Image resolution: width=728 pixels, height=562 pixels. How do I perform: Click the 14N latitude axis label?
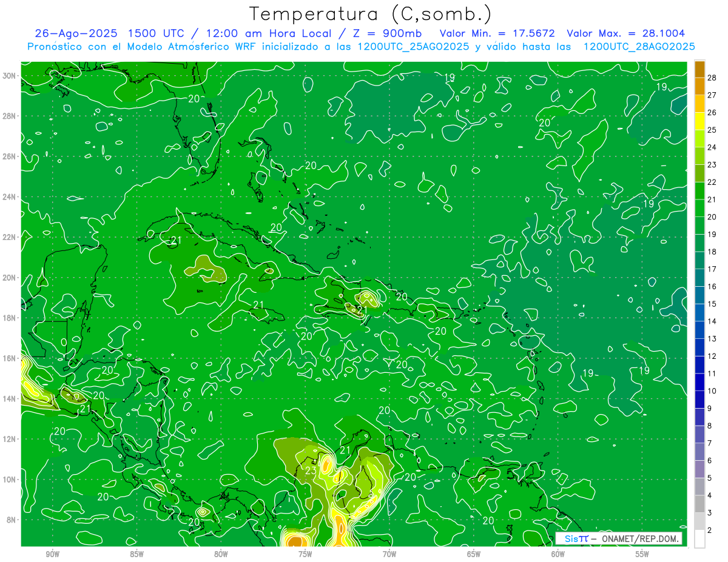[x=9, y=399]
